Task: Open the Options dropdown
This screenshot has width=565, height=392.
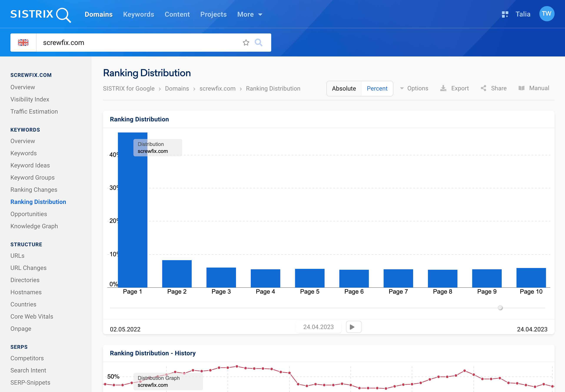Action: tap(414, 88)
